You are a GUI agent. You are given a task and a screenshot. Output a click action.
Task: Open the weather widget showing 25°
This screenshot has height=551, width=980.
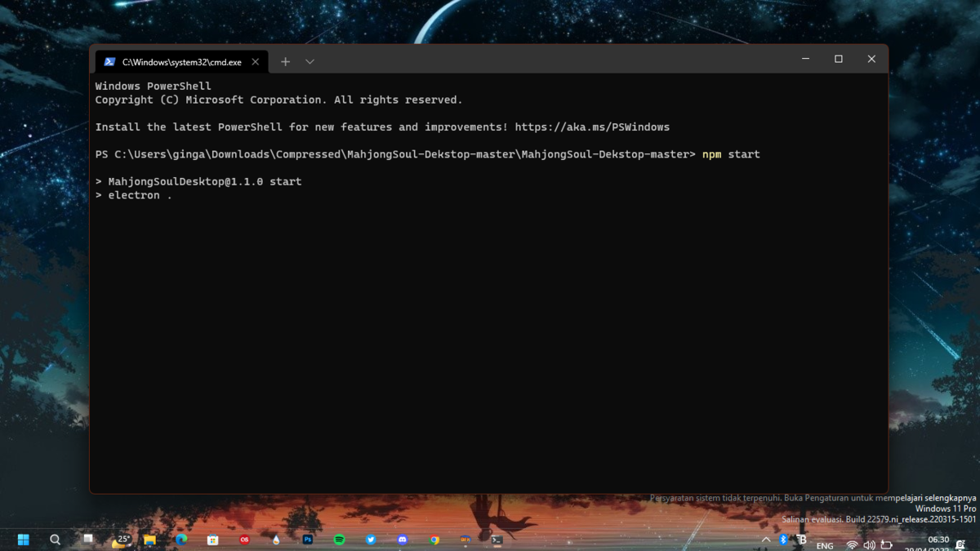tap(120, 540)
